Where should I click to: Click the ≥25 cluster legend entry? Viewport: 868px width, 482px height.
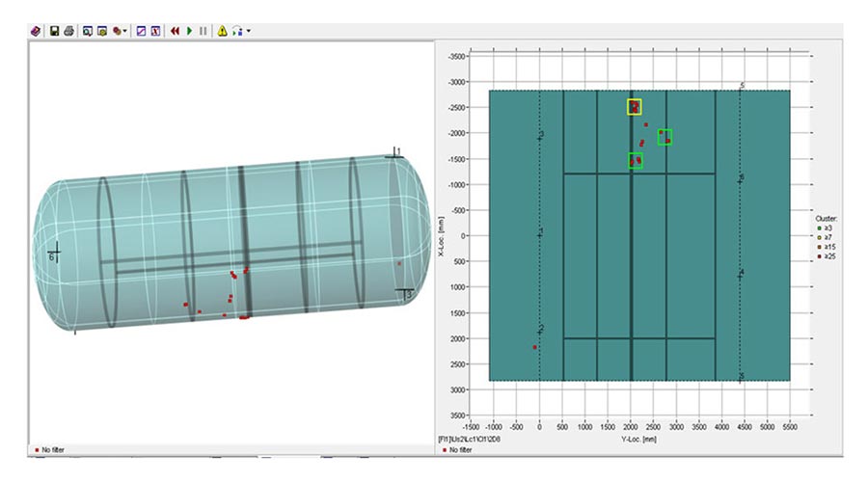coord(825,256)
